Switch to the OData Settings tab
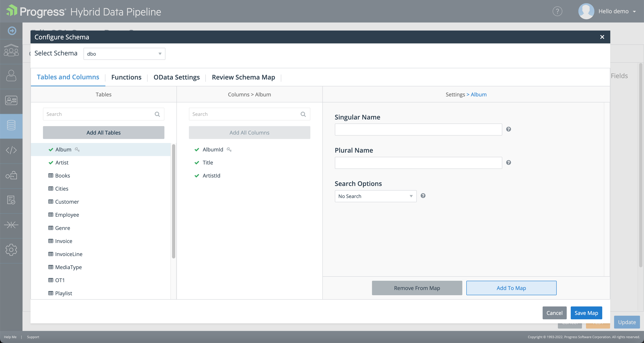 pos(176,77)
